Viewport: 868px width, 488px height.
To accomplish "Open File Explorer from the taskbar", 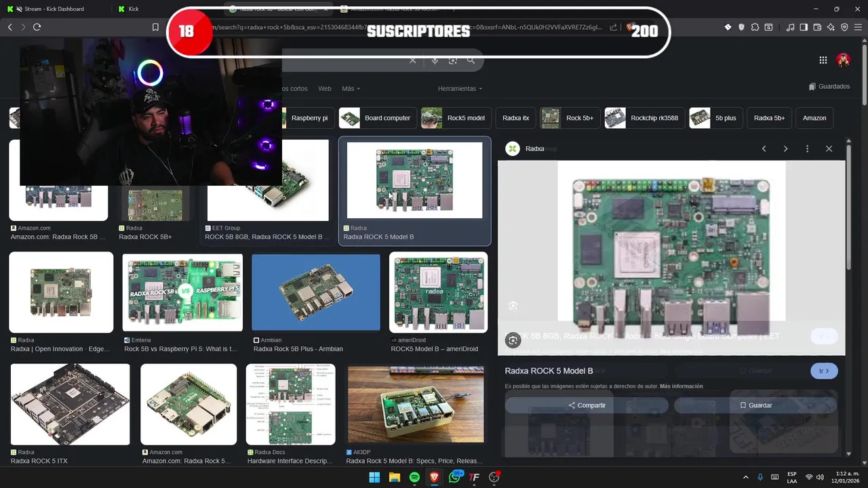I will [x=395, y=477].
